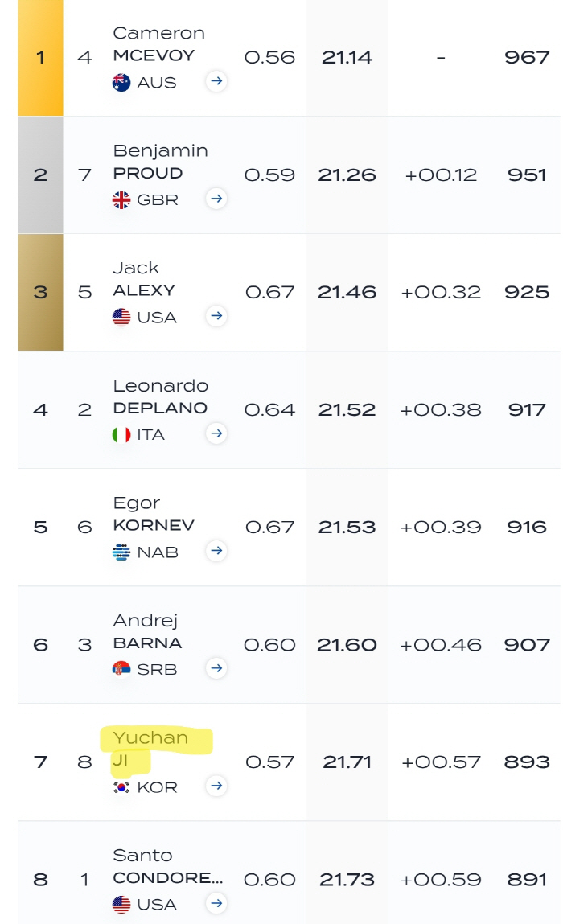This screenshot has height=924, width=563.
Task: Click the highlighted name Yuchan JI
Action: 150,749
